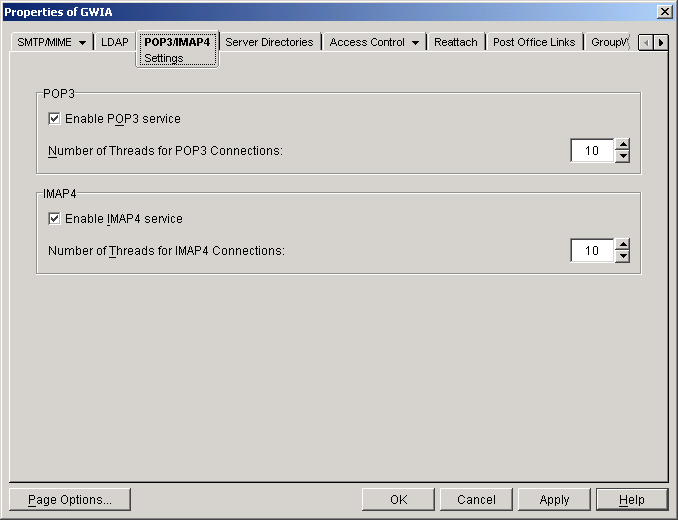This screenshot has height=520, width=678.
Task: Switch to the LDAP tab
Action: pos(115,42)
